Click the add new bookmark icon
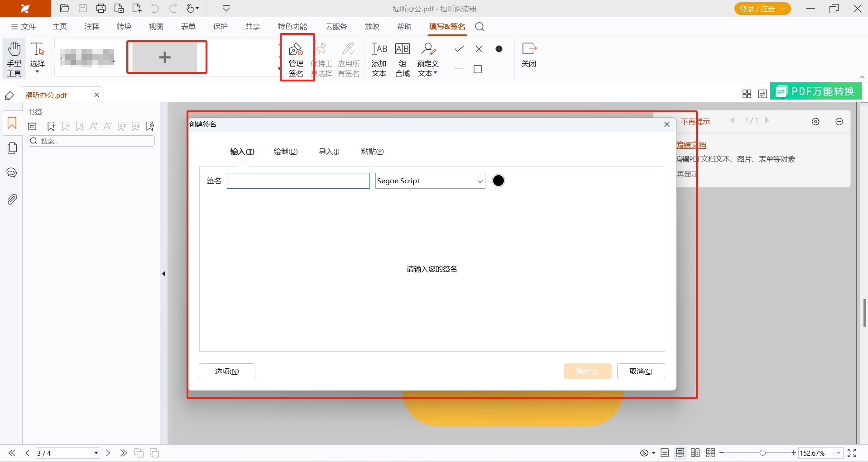The height and width of the screenshot is (462, 868). coord(51,126)
